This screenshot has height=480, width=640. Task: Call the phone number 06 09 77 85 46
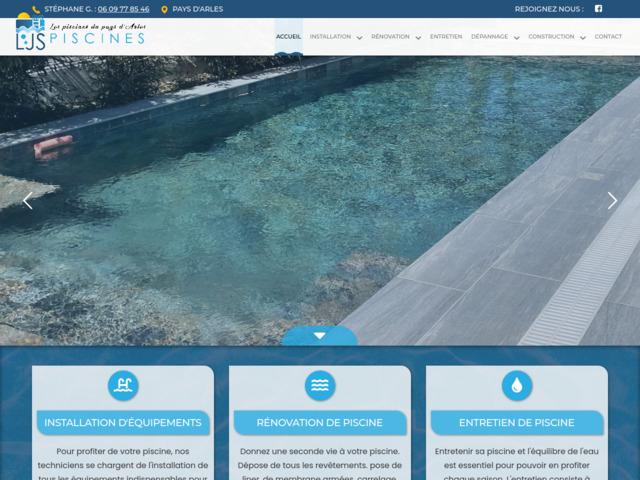tap(123, 9)
